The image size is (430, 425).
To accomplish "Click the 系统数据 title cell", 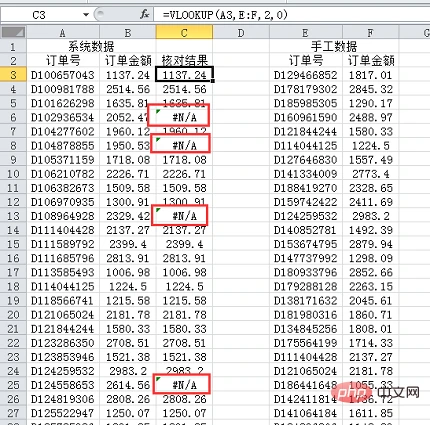I will tap(91, 46).
